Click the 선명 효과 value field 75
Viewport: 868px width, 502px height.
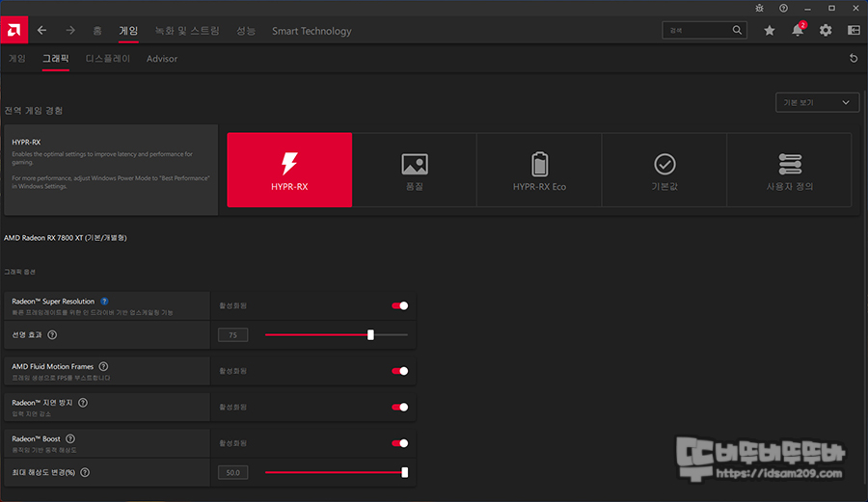click(x=233, y=335)
